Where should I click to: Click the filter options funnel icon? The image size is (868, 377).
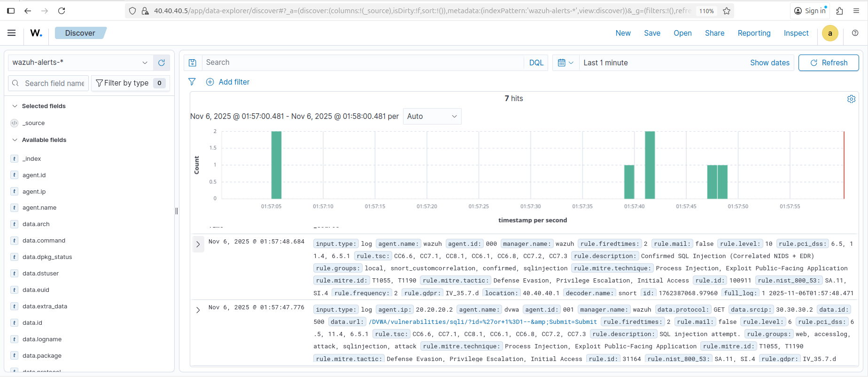pos(192,82)
